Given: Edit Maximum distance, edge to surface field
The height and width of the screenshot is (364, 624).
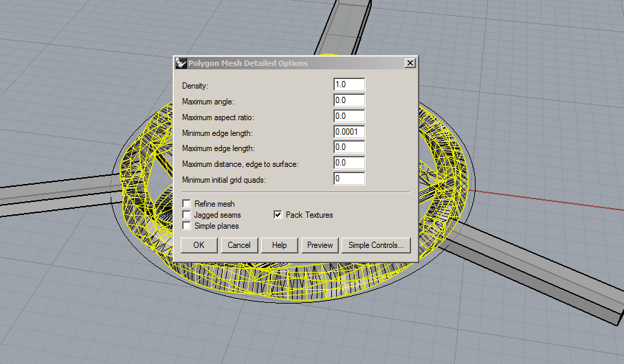Looking at the screenshot, I should 348,163.
